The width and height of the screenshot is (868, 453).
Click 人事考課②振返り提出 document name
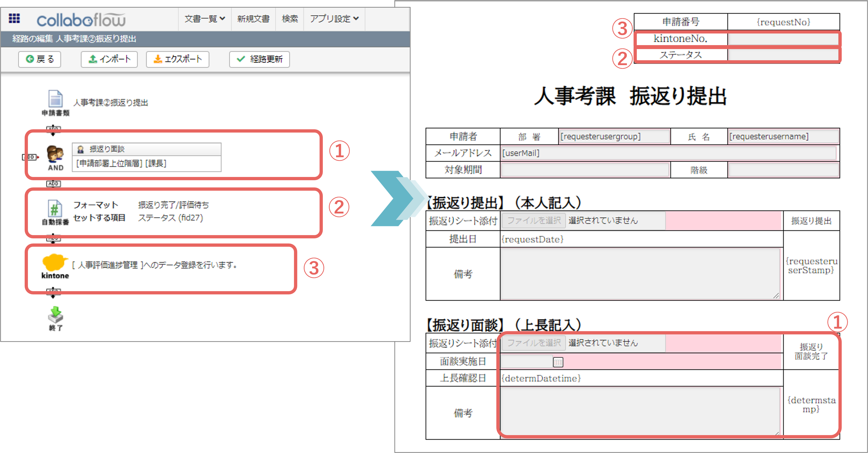111,103
